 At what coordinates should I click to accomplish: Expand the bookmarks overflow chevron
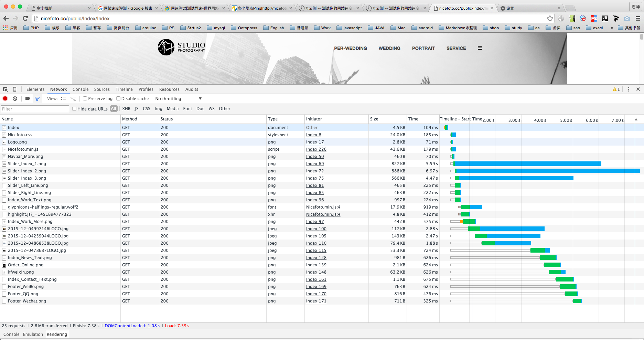point(612,28)
